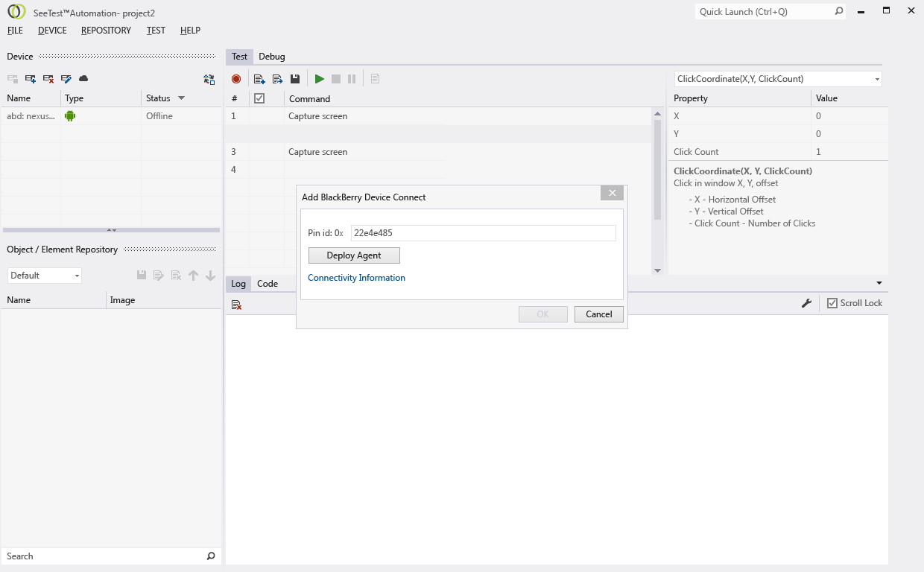The height and width of the screenshot is (572, 924).
Task: Click the greyed-out device window icon
Action: (13, 79)
